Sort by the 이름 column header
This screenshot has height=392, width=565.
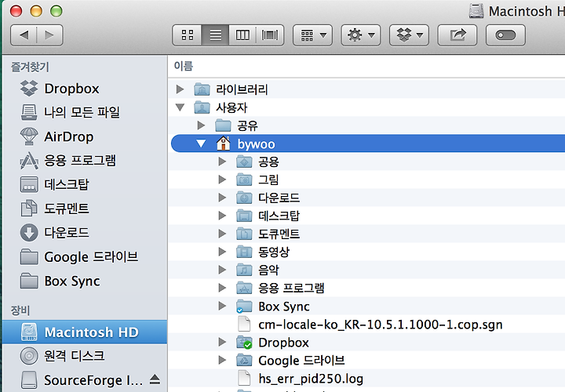coord(184,66)
